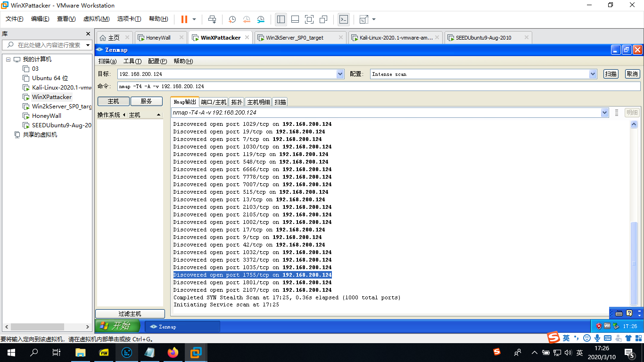Click the VMware Tools tray icon in XP
Viewport: 644px width, 362px height.
coord(607,326)
